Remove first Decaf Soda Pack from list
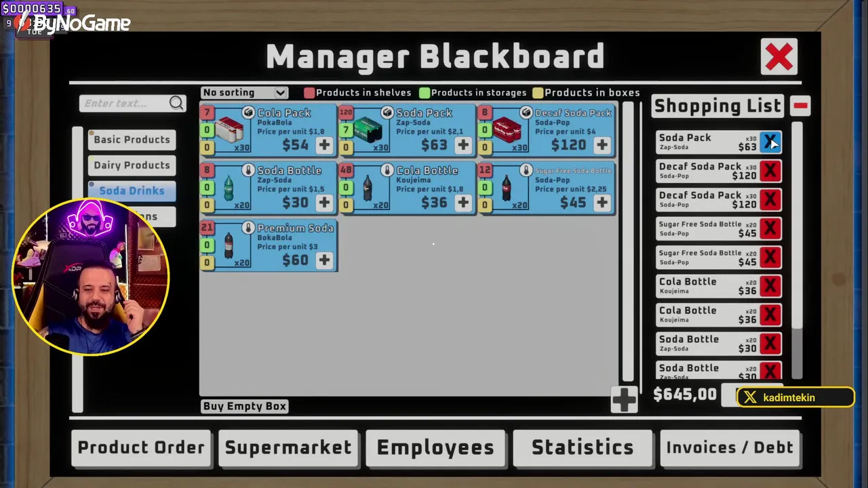Viewport: 868px width, 488px height. point(770,171)
